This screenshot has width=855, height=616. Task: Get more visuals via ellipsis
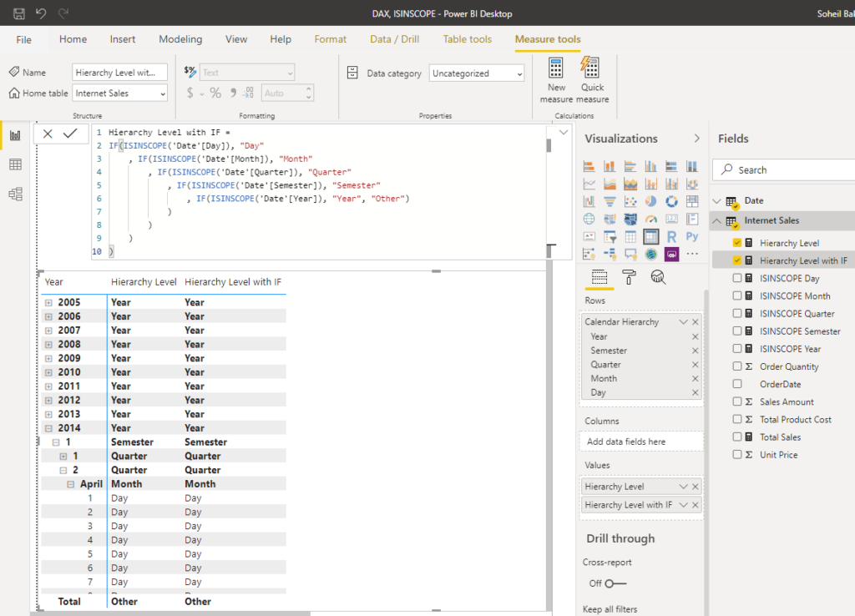point(692,254)
